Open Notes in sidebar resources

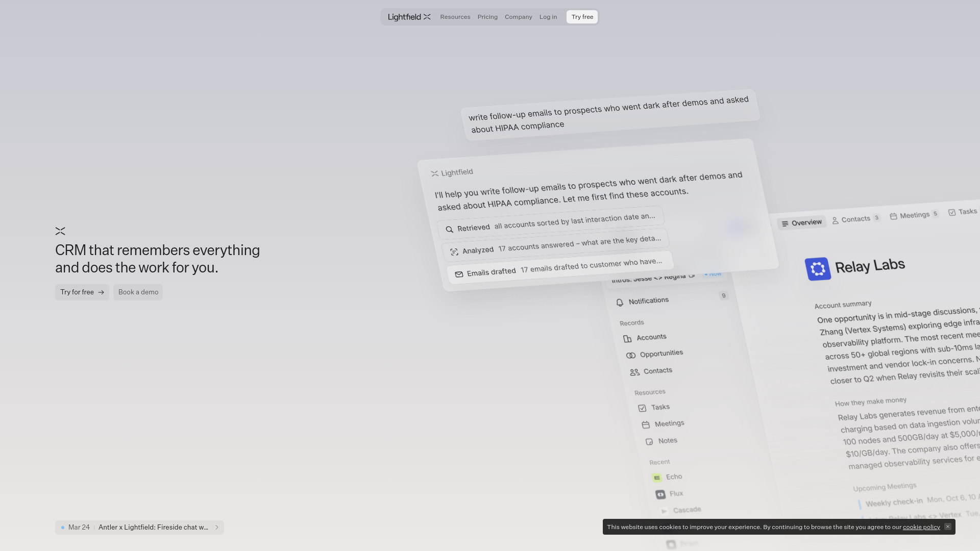(x=667, y=441)
